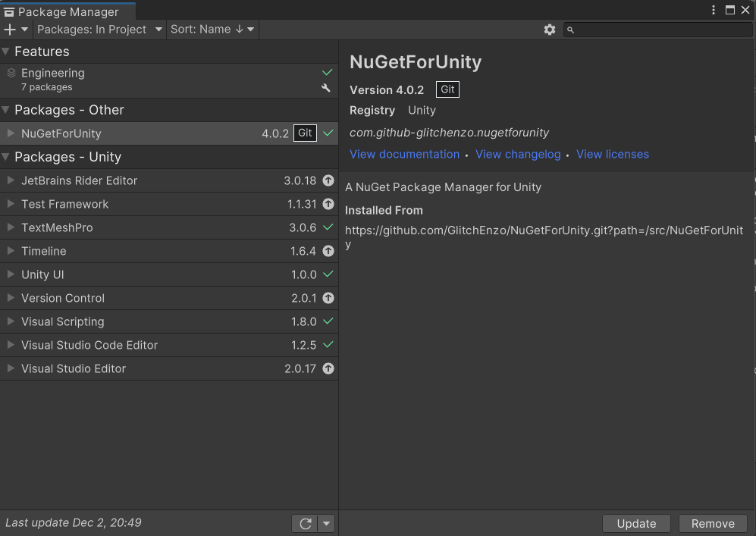Viewport: 756px width, 536px height.
Task: Select the Test Framework package
Action: 169,204
